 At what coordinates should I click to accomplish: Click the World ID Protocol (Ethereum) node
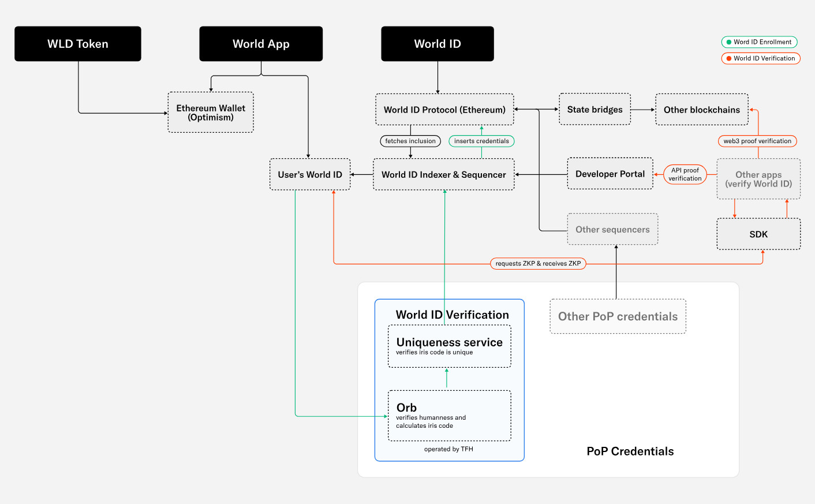444,110
